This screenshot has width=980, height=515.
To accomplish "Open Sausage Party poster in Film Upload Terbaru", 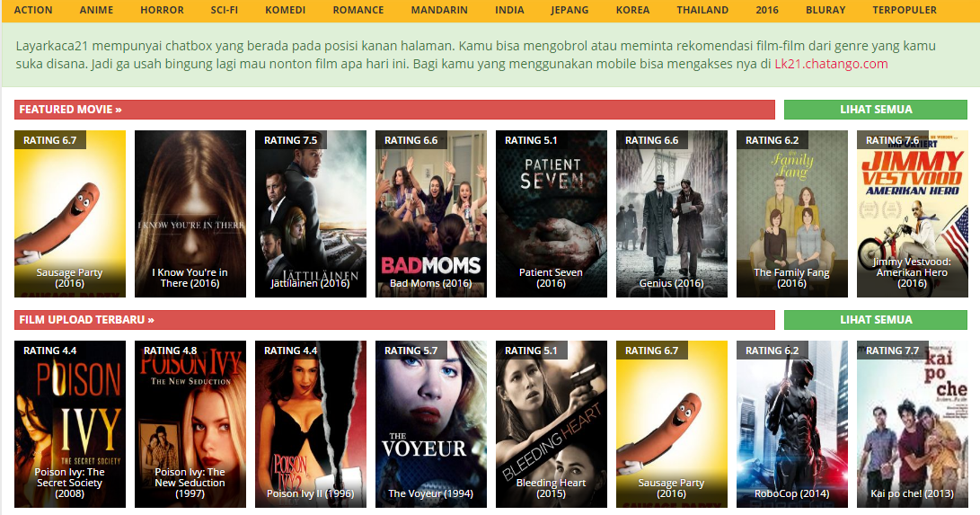I will click(x=671, y=423).
